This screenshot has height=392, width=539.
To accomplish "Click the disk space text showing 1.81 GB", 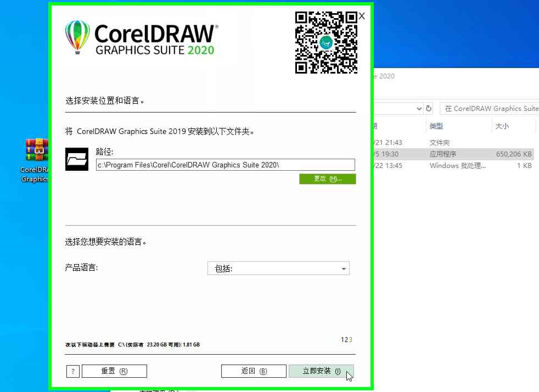I will coord(133,345).
